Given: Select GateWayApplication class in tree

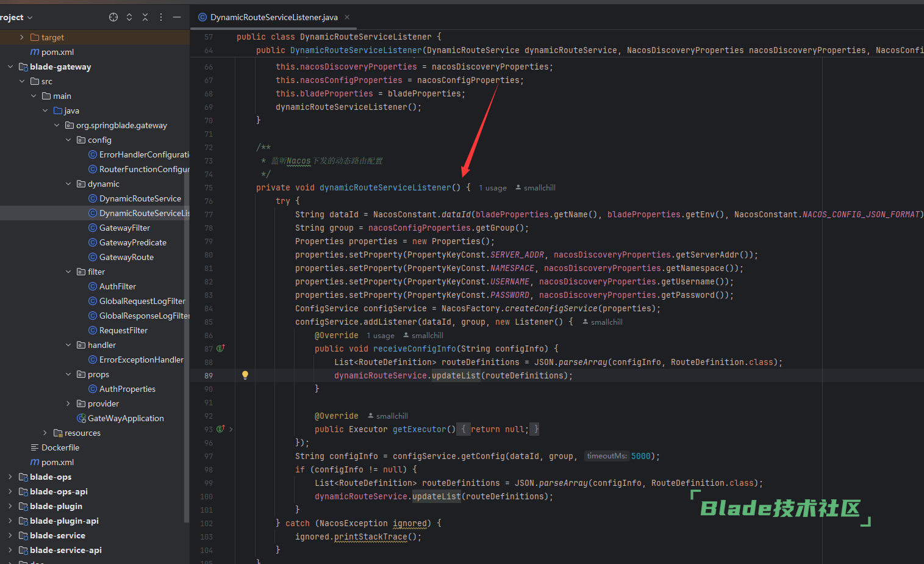Looking at the screenshot, I should [x=121, y=418].
